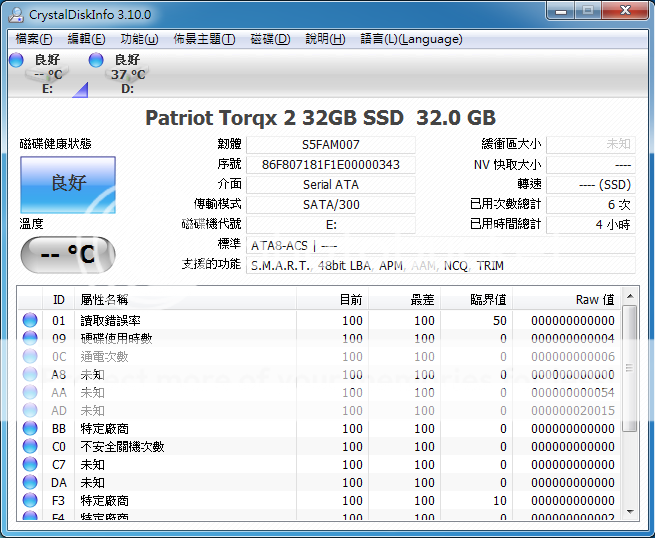Viewport: 655px width, 539px height.
Task: Click threshold value 50 in row 01
Action: pos(500,320)
